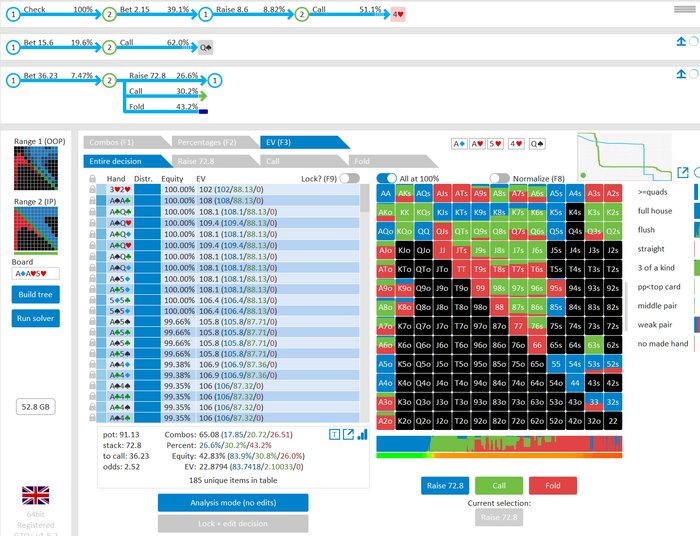Screen dimensions: 700x536
Task: Switch to Combos (F1) tab
Action: (123, 142)
